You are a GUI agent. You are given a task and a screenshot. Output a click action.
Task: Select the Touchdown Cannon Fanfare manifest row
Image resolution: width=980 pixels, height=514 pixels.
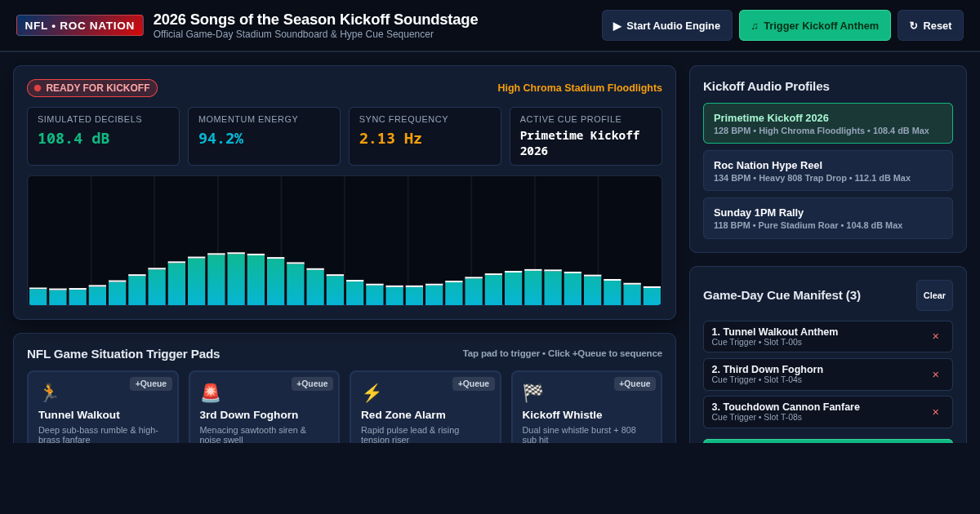[828, 411]
